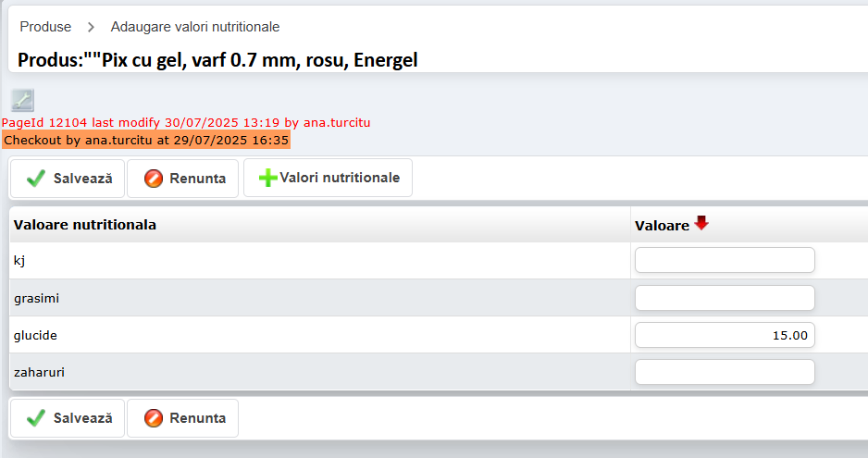Click the red sort arrow beside Valoare
The image size is (868, 458).
[701, 223]
